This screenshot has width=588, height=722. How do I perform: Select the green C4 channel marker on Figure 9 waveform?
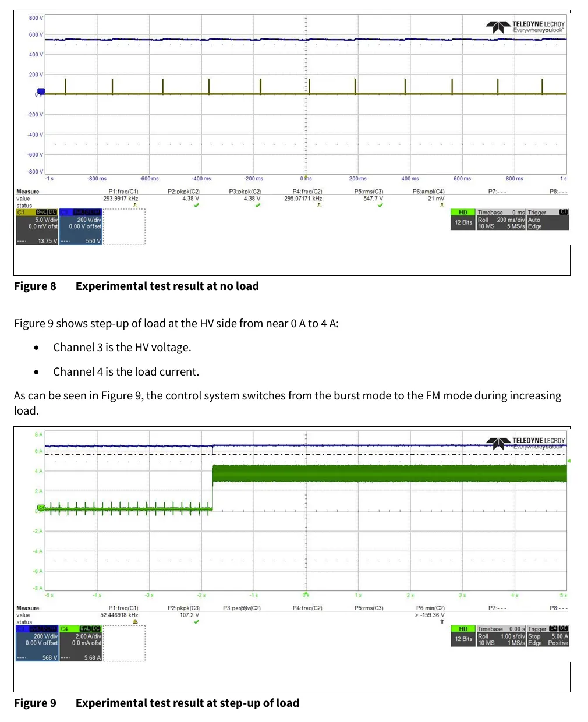pos(41,508)
